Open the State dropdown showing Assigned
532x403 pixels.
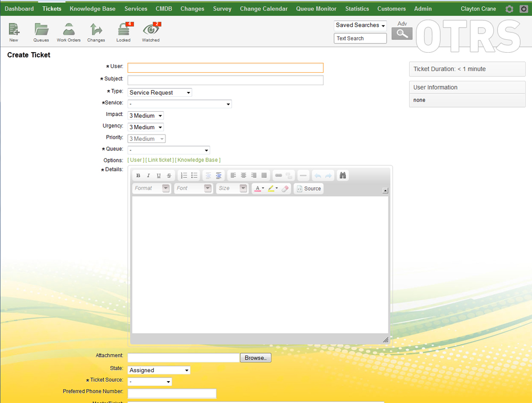159,370
